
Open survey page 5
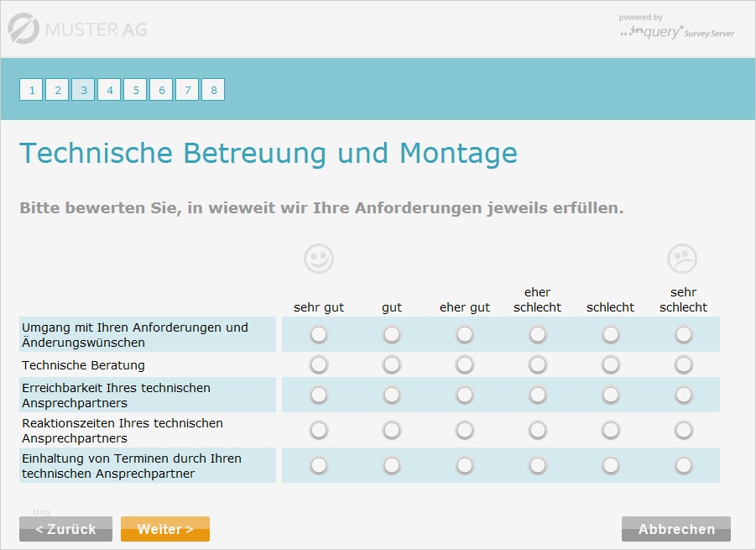[x=135, y=89]
